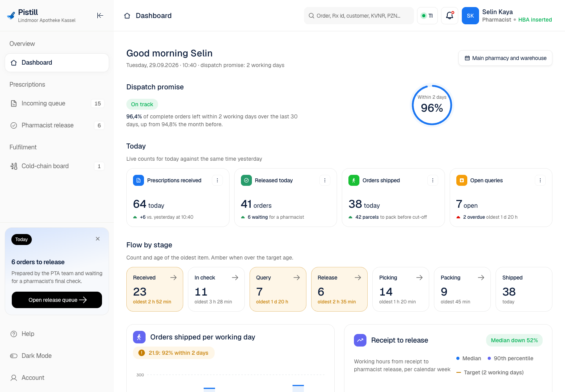Click the Pistill logo icon
Screen dimensions: 565x392
(x=11, y=16)
